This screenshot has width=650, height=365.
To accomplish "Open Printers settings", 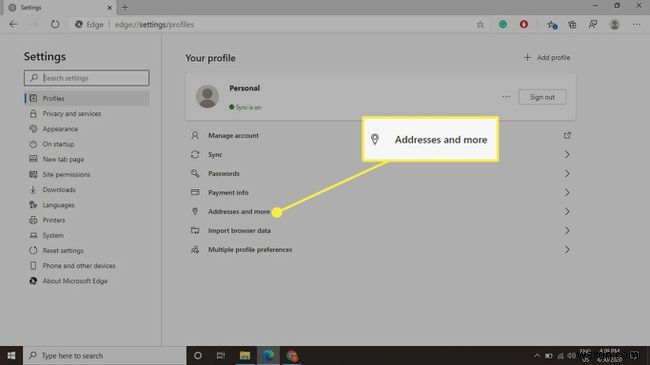I will [x=53, y=220].
